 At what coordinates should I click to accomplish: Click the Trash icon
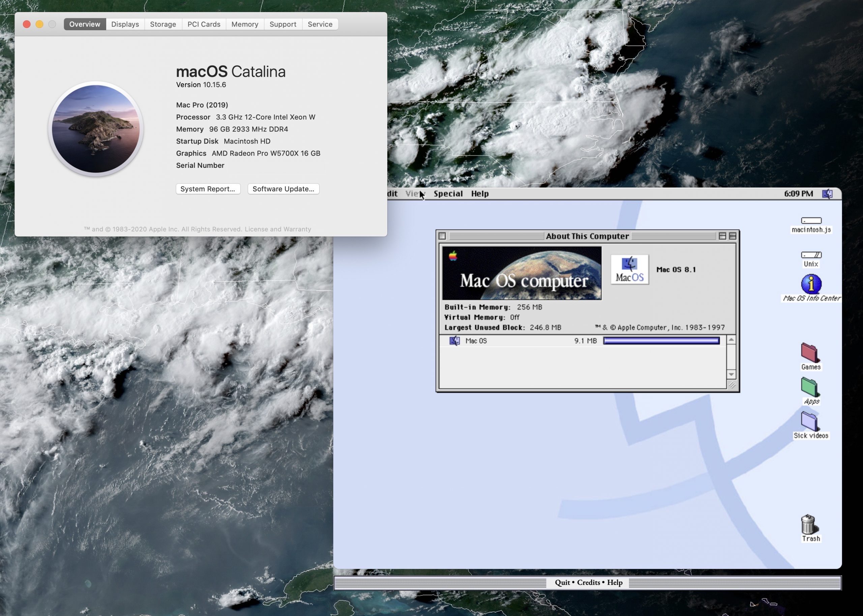[809, 524]
